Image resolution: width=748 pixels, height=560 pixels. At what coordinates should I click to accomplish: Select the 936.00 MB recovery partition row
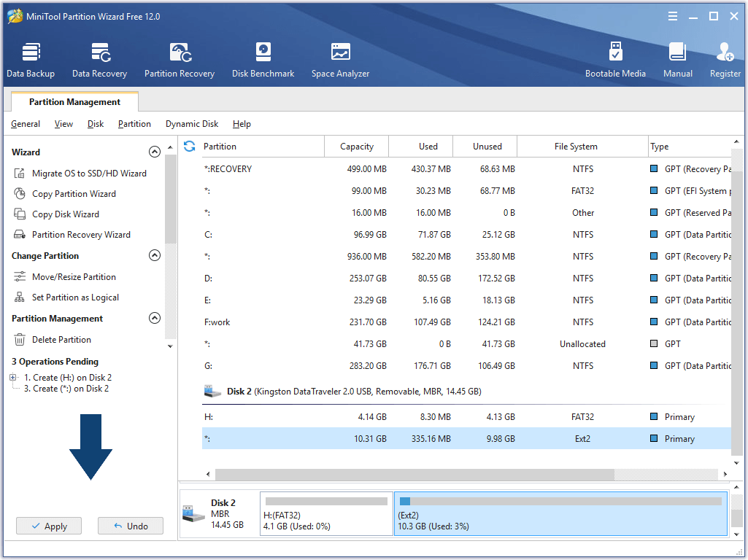point(466,257)
